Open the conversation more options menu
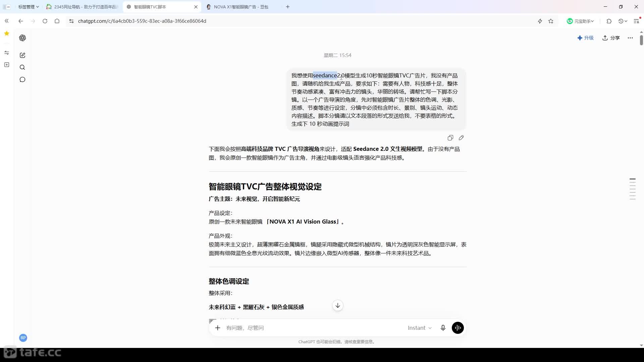Viewport: 644px width, 362px height. 630,38
